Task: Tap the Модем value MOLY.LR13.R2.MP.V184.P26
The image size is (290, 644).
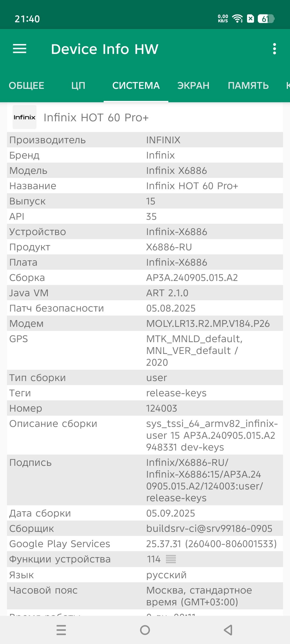Action: pos(208,324)
